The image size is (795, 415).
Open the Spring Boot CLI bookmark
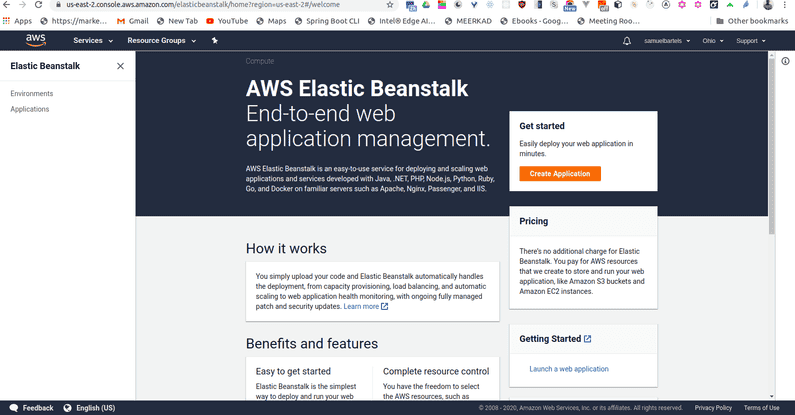click(327, 21)
